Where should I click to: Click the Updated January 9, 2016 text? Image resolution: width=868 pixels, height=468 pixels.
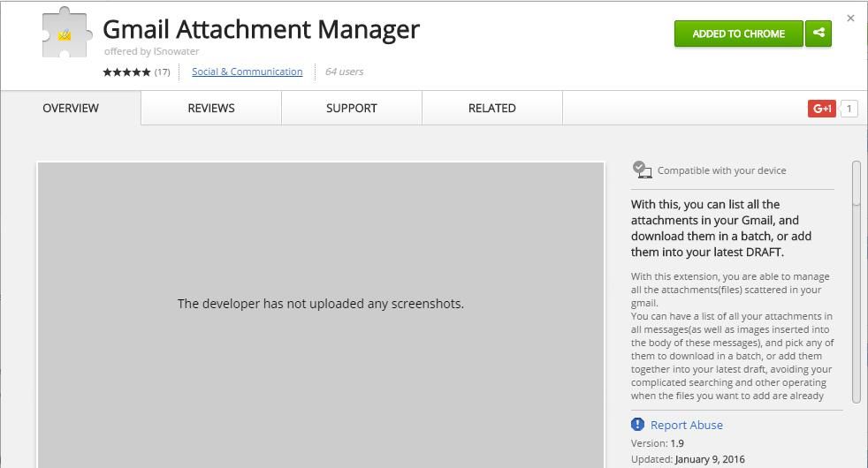(x=688, y=459)
